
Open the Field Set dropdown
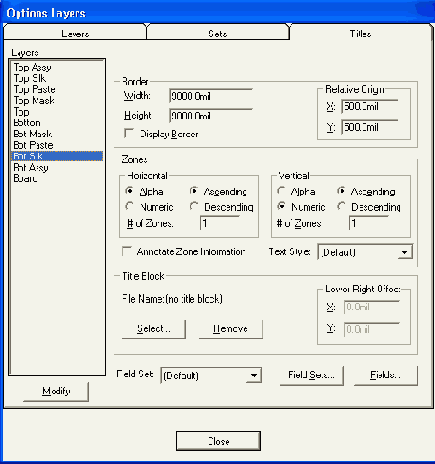[x=211, y=375]
